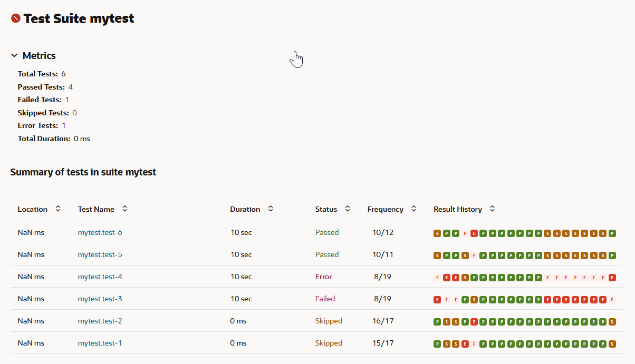Click the 10 sec duration of mytest.test-6
635x364 pixels.
point(241,232)
